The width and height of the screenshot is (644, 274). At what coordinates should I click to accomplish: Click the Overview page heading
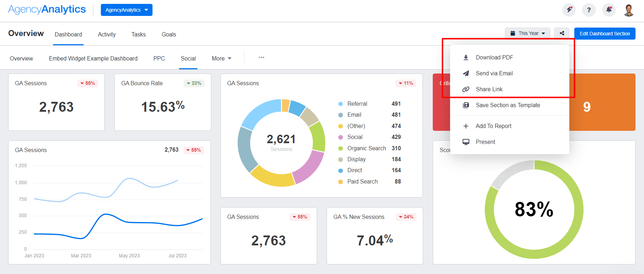[x=26, y=33]
